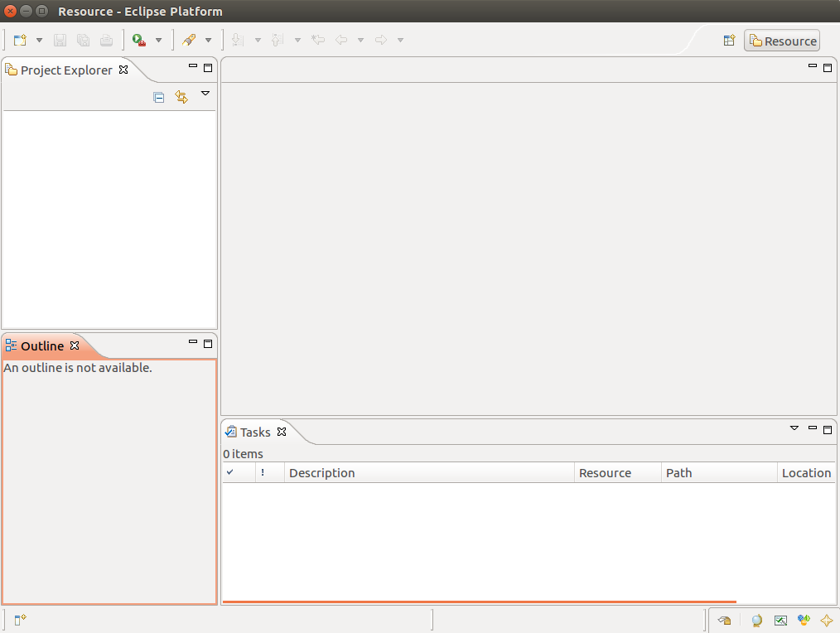Open the External Tools dropdown arrow

tap(158, 41)
